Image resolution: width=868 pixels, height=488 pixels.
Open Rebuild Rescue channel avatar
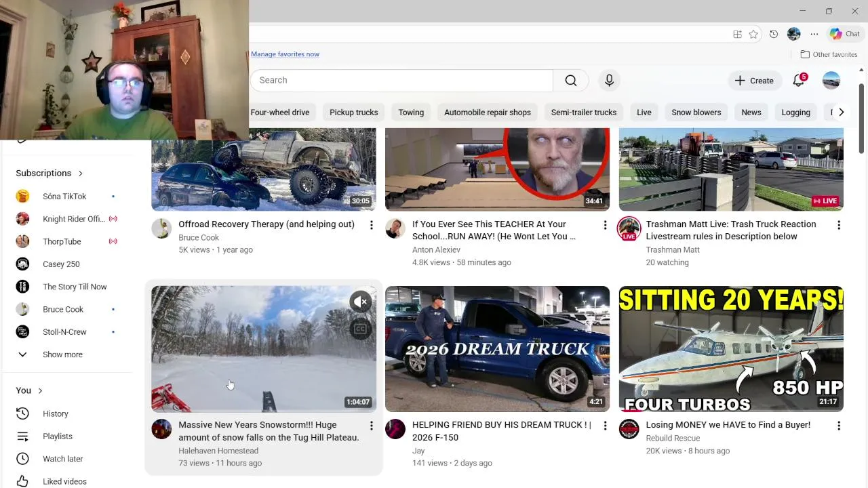[x=629, y=429]
